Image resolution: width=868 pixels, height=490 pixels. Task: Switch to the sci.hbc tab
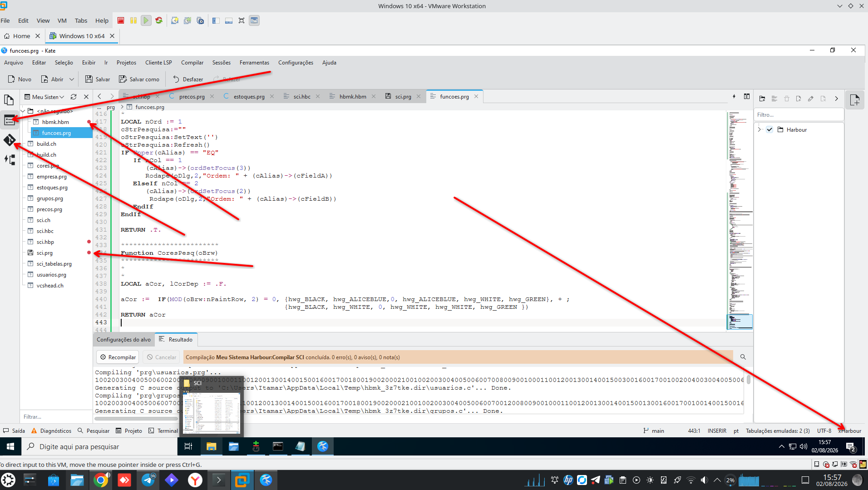pos(302,96)
